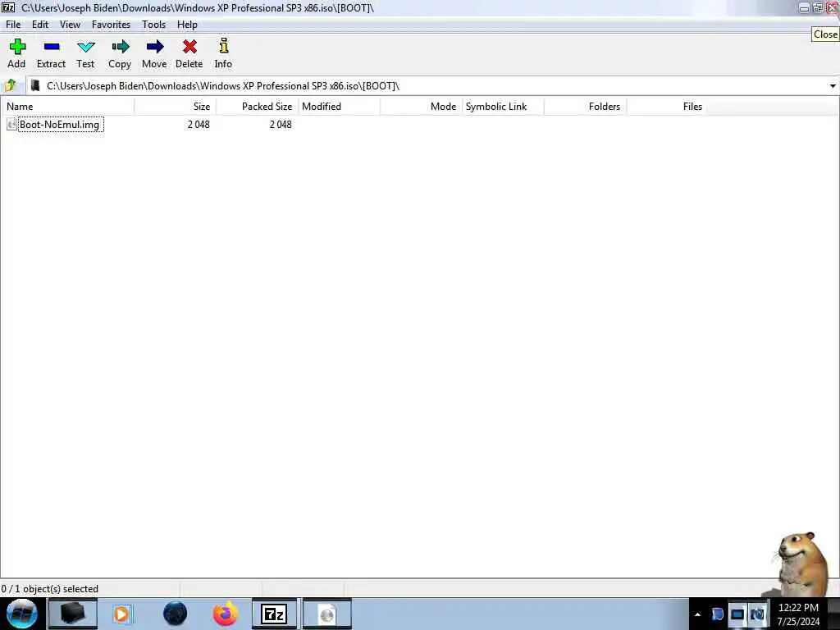Sort by Size column header
The width and height of the screenshot is (840, 630).
(176, 107)
